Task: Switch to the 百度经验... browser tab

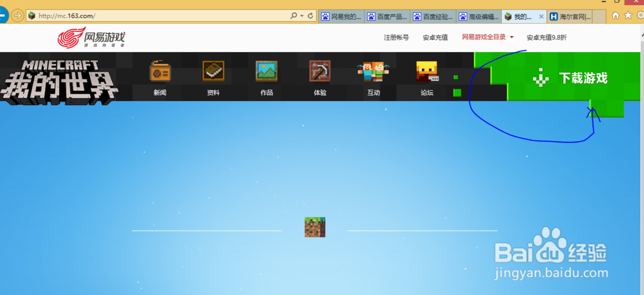Action: tap(433, 17)
